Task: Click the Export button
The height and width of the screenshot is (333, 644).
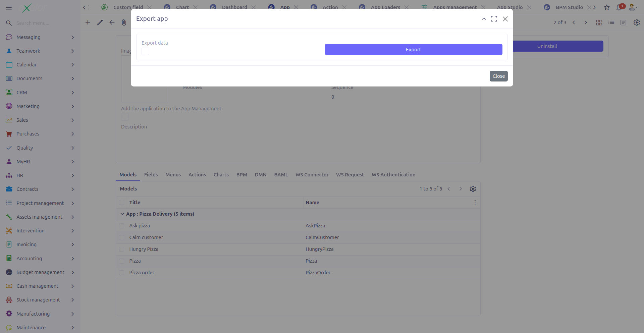Action: (x=413, y=49)
